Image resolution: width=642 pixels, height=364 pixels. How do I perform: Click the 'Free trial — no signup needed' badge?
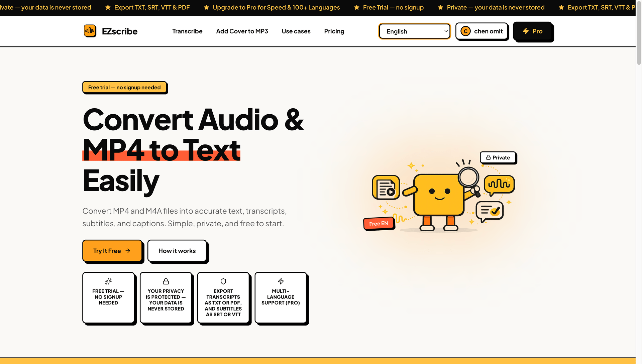click(x=124, y=87)
